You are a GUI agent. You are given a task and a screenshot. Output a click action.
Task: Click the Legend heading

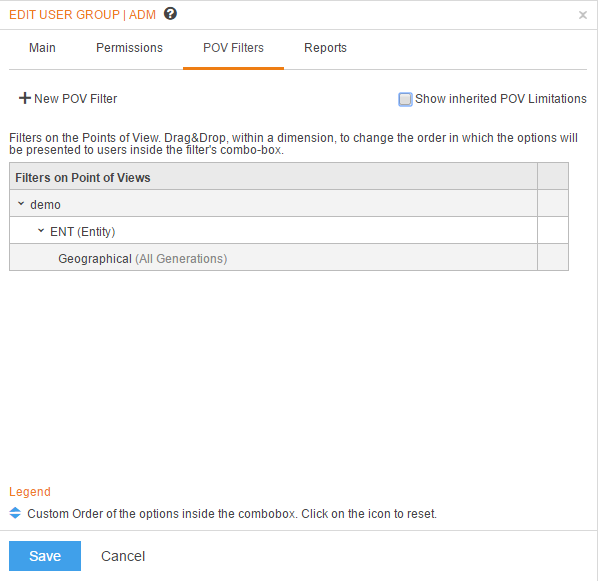(30, 492)
